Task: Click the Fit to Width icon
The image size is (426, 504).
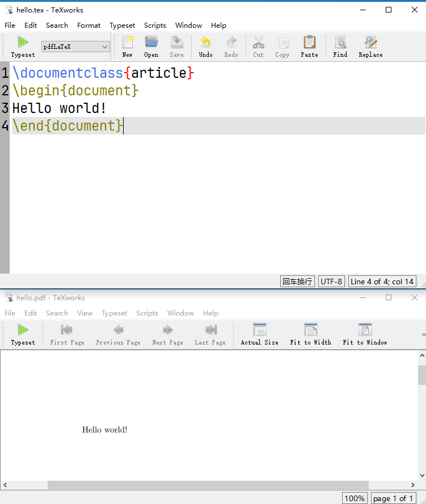Action: pos(311,335)
